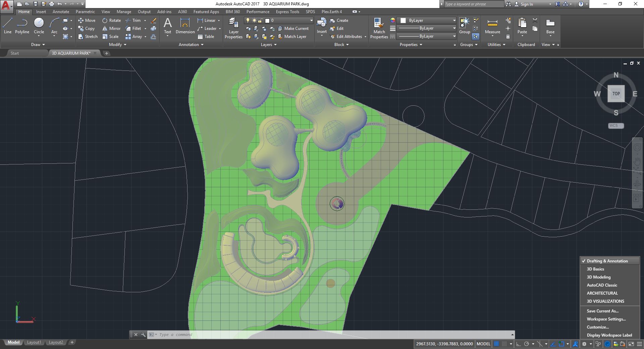644x349 pixels.
Task: Open Layer Properties manager
Action: coord(233,29)
